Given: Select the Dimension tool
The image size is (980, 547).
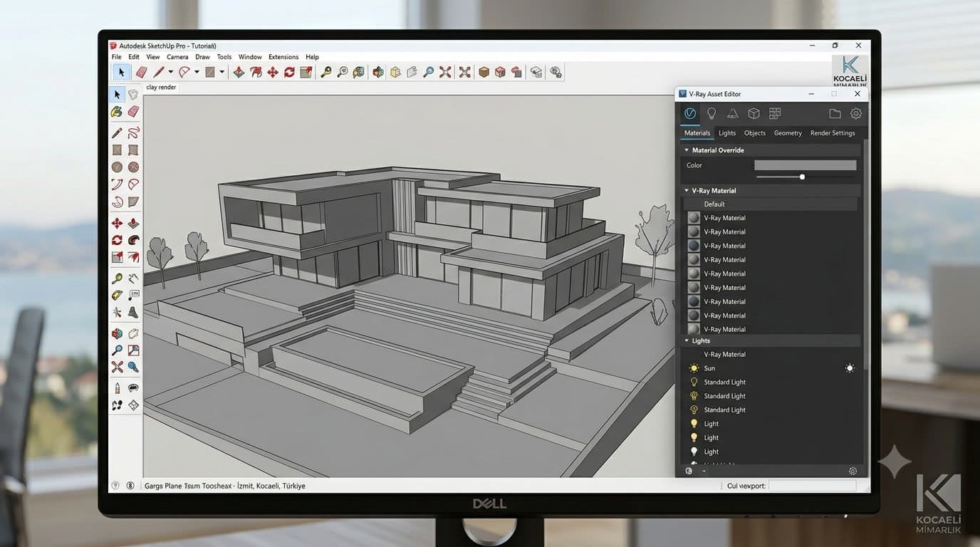Looking at the screenshot, I should (133, 278).
